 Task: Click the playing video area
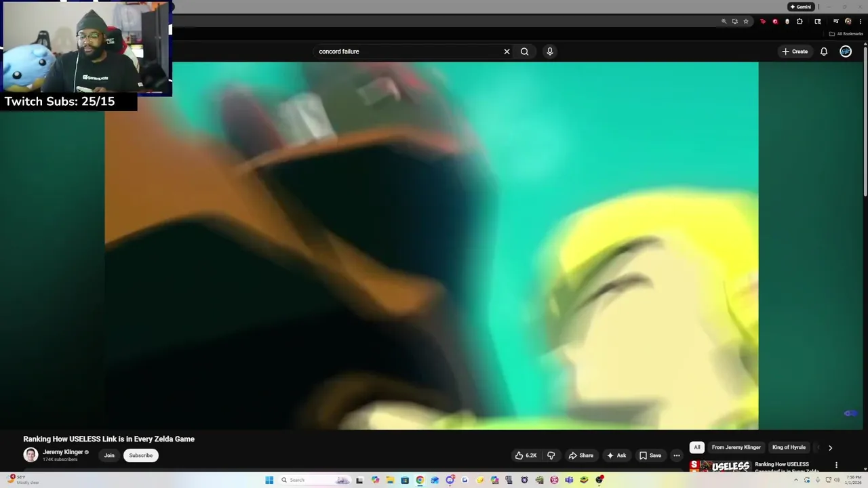click(x=431, y=245)
